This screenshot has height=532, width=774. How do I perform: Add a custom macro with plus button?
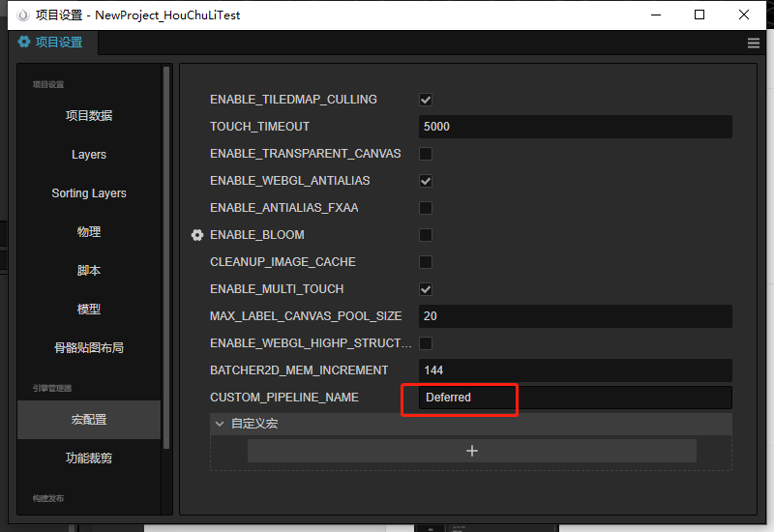tap(472, 451)
